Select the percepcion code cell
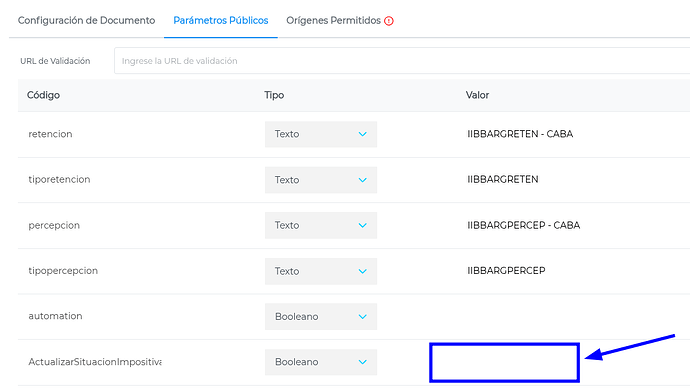The height and width of the screenshot is (391, 690). [54, 225]
